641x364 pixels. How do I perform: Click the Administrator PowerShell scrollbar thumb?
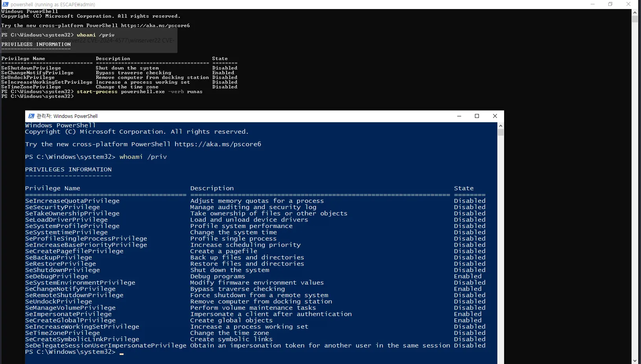(x=501, y=132)
